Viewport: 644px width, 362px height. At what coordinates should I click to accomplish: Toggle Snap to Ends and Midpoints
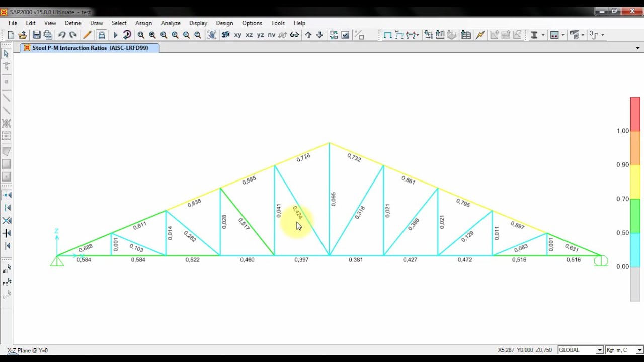(7, 208)
